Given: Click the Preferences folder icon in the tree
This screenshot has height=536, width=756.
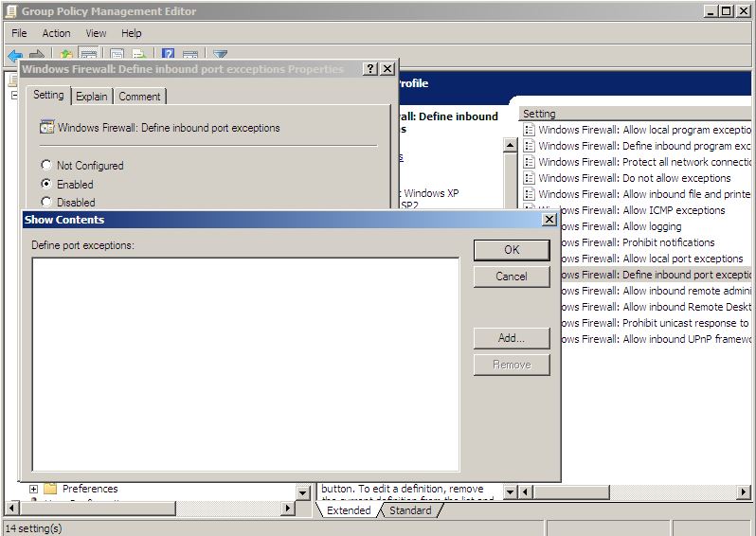Looking at the screenshot, I should point(50,489).
